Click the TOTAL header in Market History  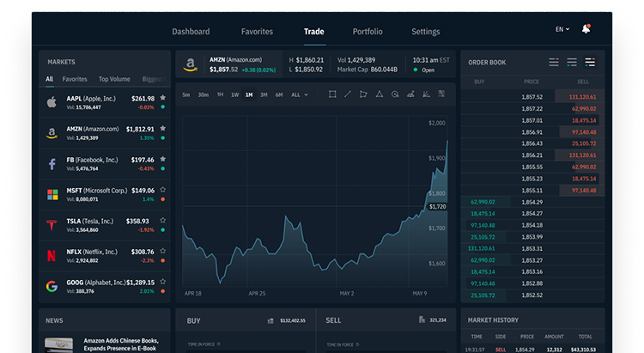(586, 337)
